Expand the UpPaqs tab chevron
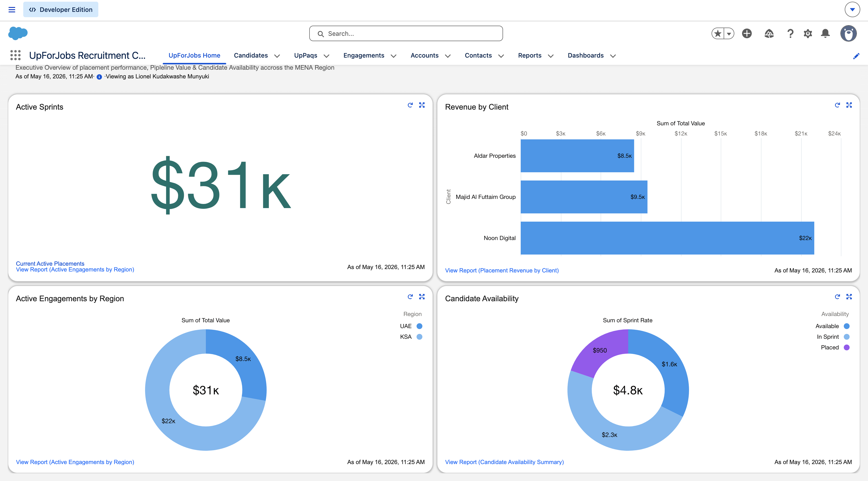The height and width of the screenshot is (481, 868). click(x=326, y=56)
